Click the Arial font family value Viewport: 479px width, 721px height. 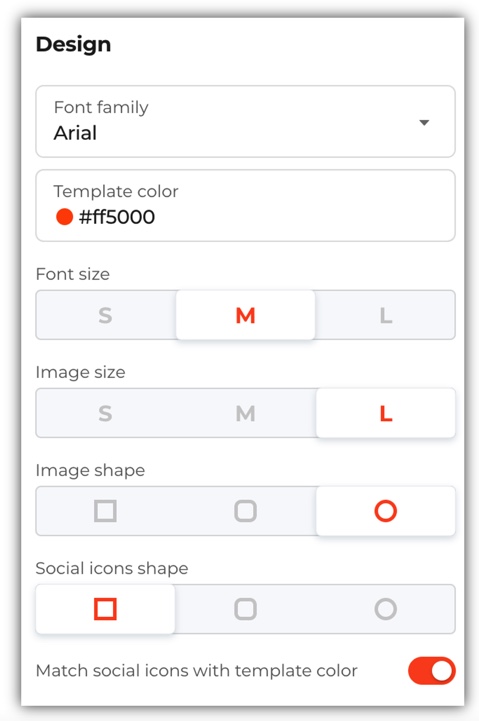click(75, 133)
